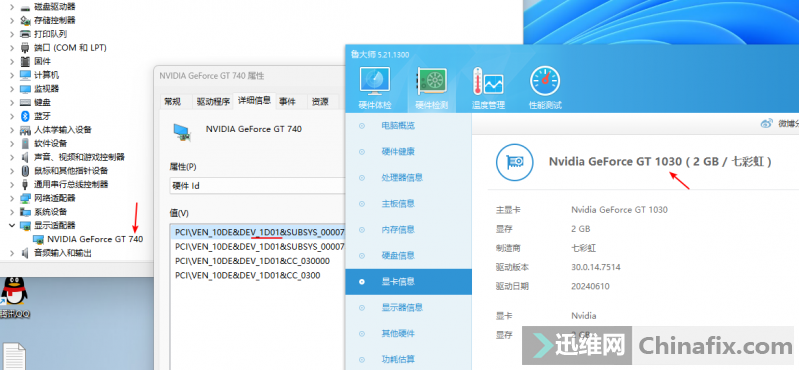
Task: Expand the 存储控制器 node
Action: click(x=12, y=20)
